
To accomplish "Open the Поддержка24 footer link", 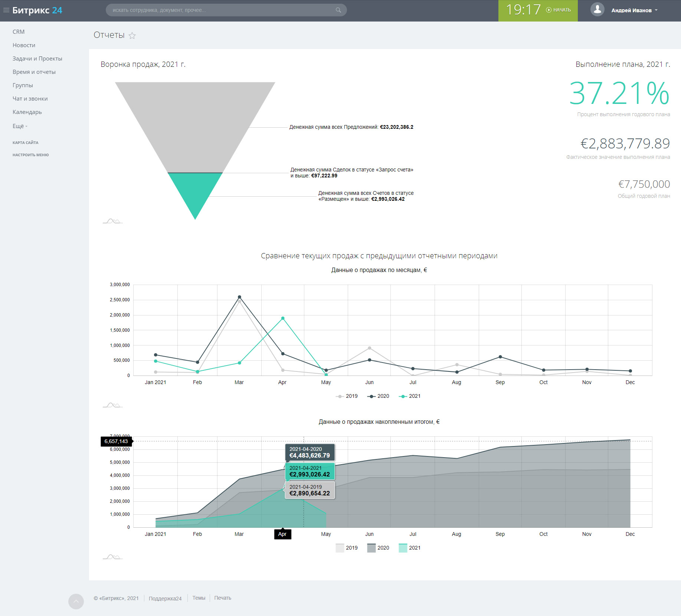I will [165, 598].
